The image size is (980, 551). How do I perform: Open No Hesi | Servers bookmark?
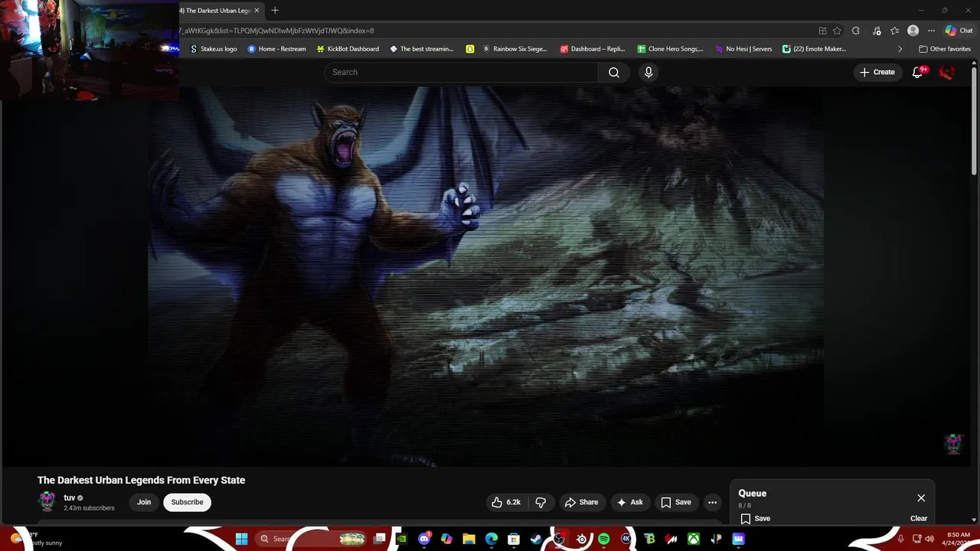[x=743, y=49]
